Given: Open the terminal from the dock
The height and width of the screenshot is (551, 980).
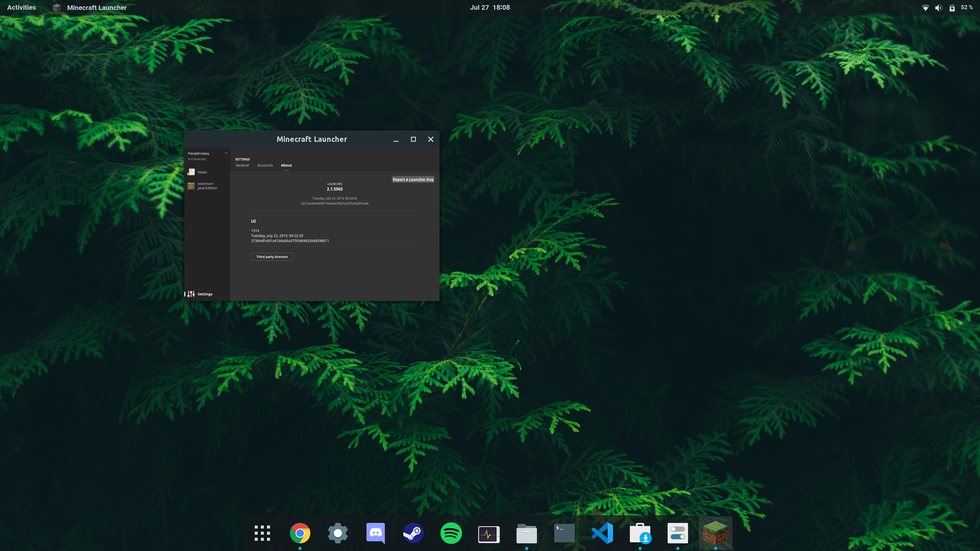Looking at the screenshot, I should click(x=564, y=533).
